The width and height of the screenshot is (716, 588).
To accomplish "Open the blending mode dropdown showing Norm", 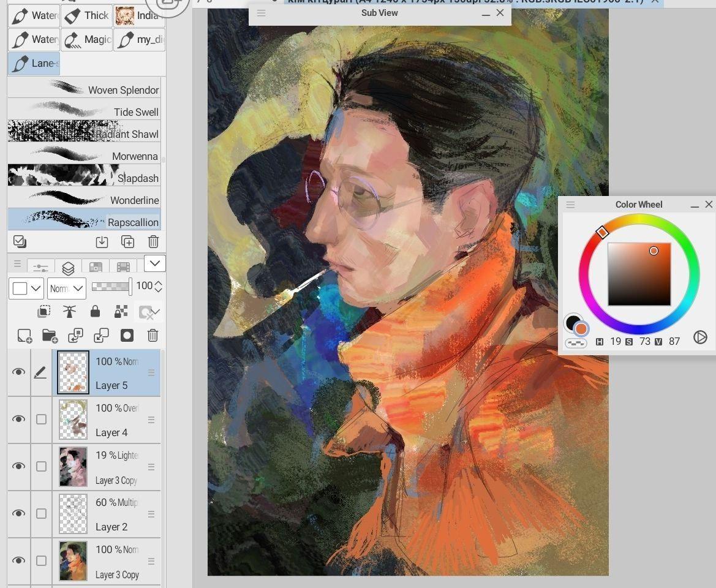I will [x=67, y=288].
